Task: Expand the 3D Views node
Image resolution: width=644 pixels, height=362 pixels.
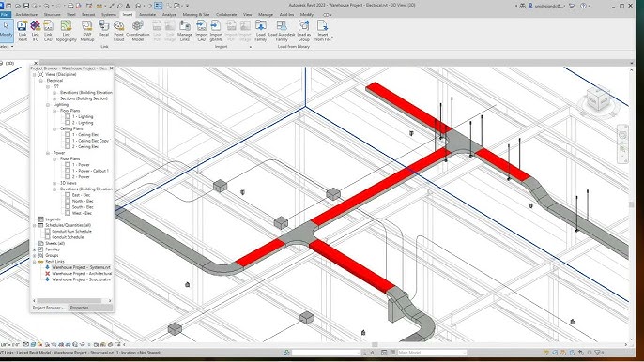Action: [x=54, y=183]
